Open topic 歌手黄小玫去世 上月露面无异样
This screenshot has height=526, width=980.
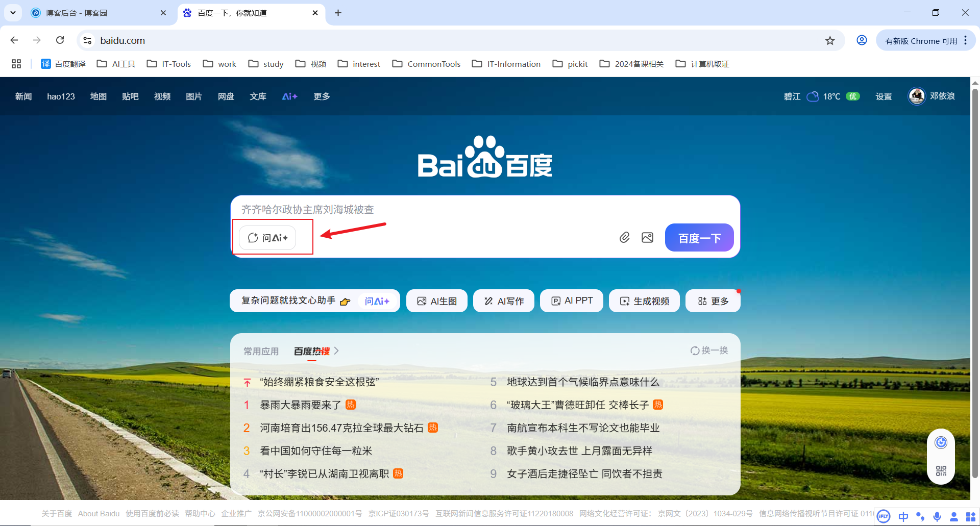(579, 451)
